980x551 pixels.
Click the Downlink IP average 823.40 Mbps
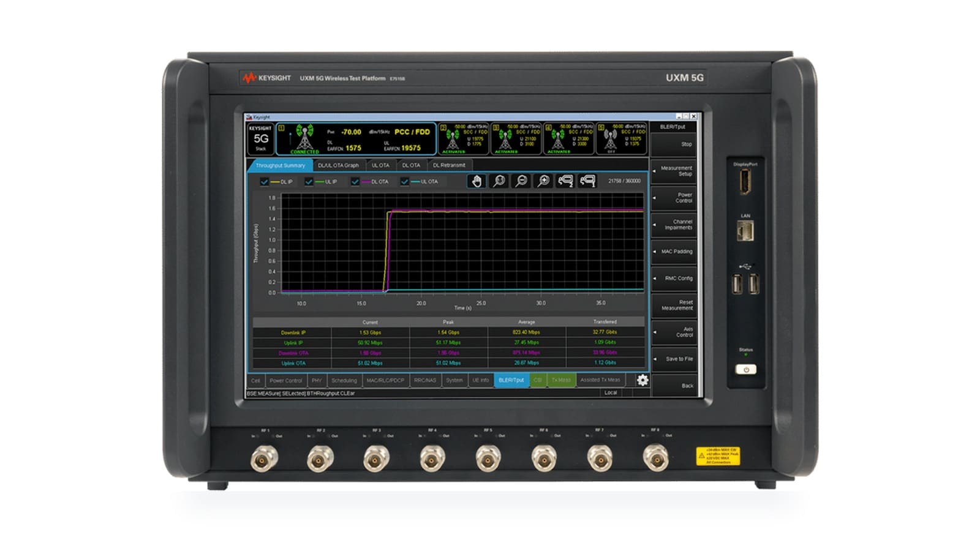pyautogui.click(x=527, y=332)
